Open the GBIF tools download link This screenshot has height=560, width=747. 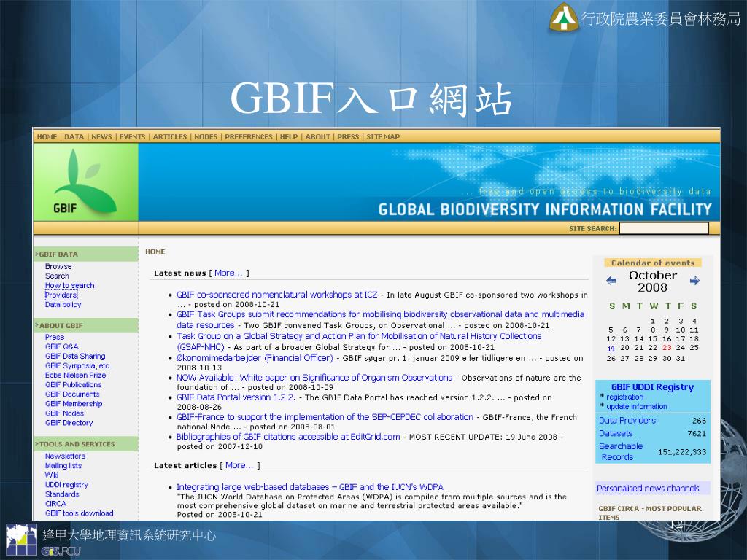tap(79, 513)
